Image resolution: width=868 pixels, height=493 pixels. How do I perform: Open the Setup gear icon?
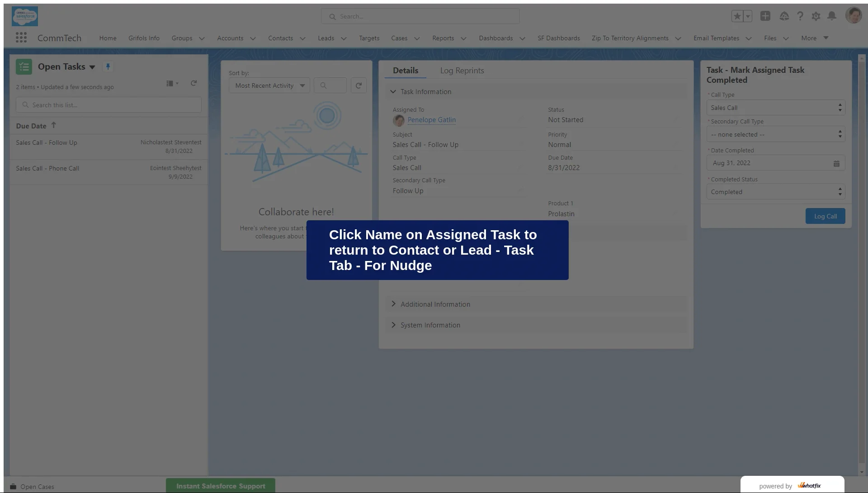816,16
